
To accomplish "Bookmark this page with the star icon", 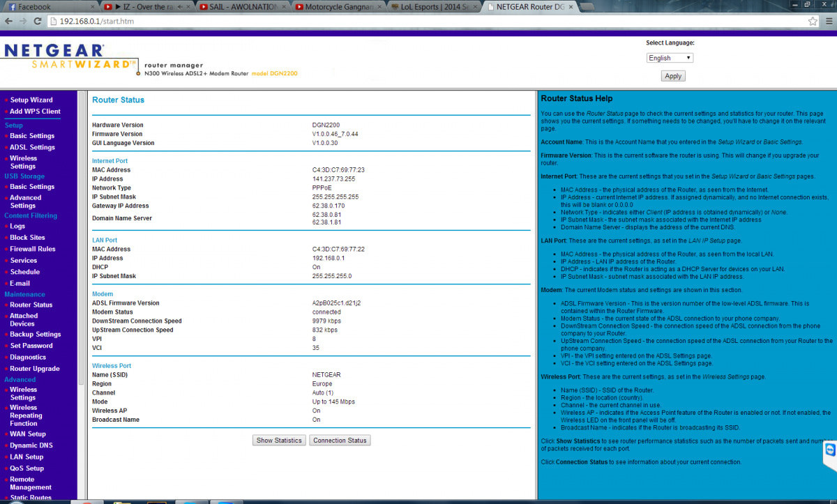I will [813, 21].
